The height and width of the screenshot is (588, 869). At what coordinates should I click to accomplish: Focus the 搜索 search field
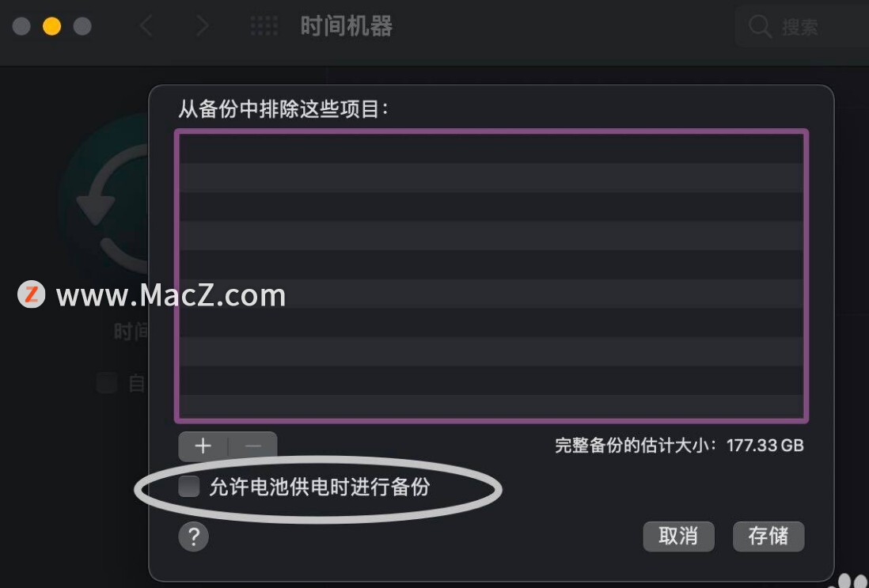(x=802, y=27)
